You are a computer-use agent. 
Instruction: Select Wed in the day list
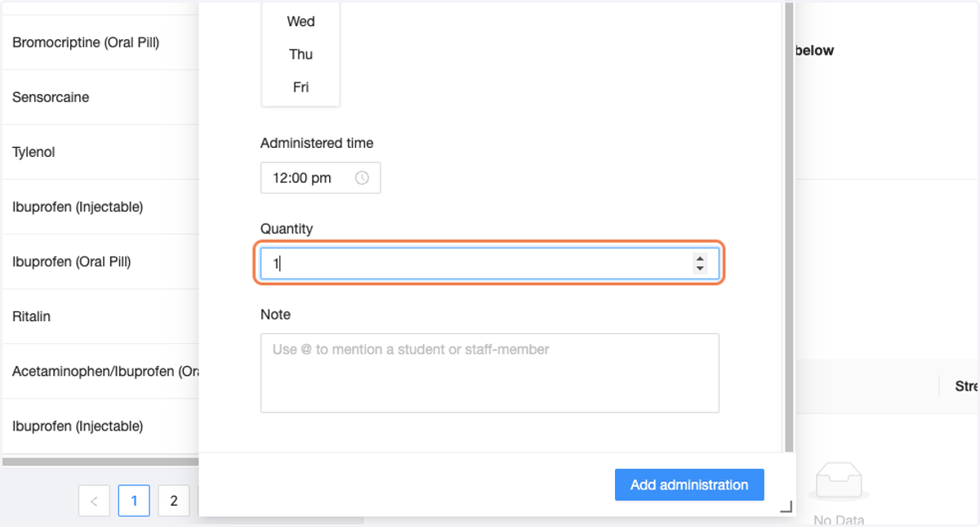coord(301,21)
